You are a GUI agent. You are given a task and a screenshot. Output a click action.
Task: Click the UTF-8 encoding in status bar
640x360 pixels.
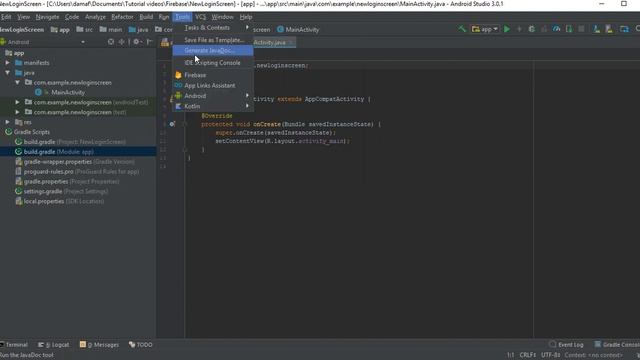click(x=550, y=355)
